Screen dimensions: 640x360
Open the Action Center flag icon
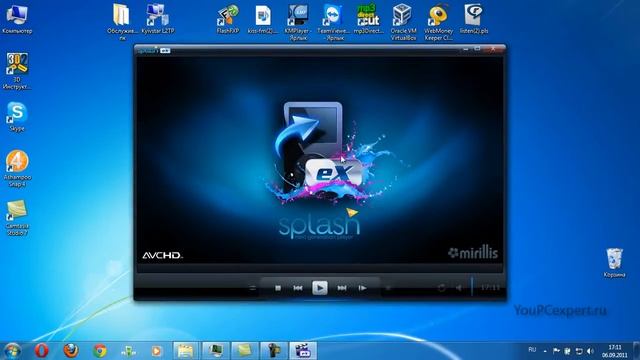[x=556, y=351]
